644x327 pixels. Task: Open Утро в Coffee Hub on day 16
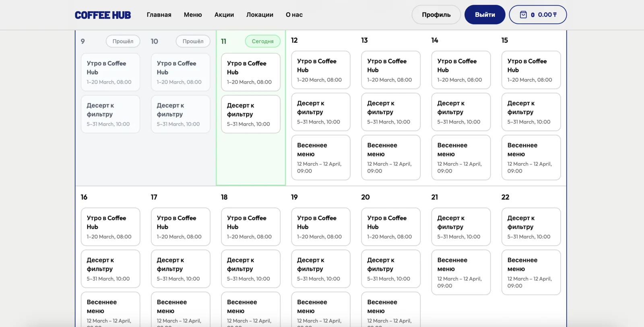coord(110,227)
